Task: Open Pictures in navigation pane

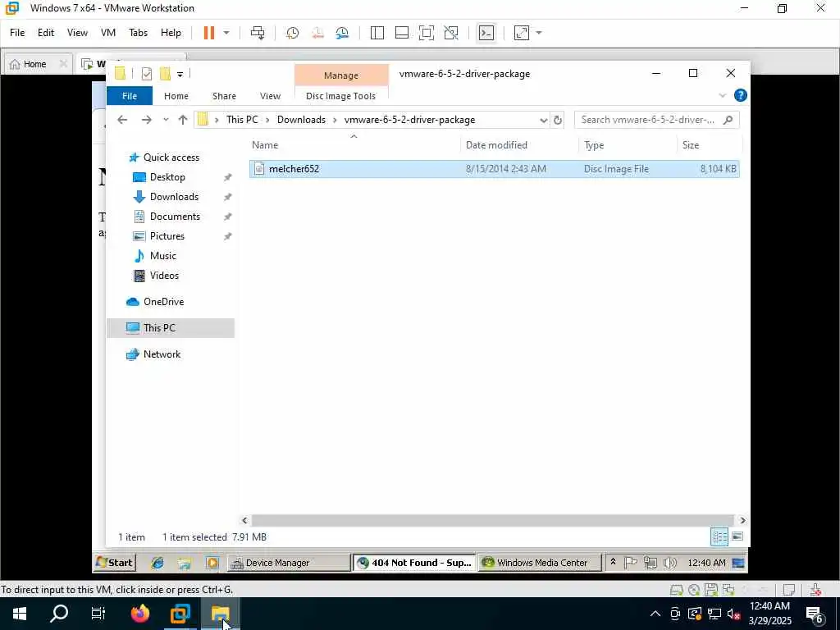Action: click(x=167, y=236)
